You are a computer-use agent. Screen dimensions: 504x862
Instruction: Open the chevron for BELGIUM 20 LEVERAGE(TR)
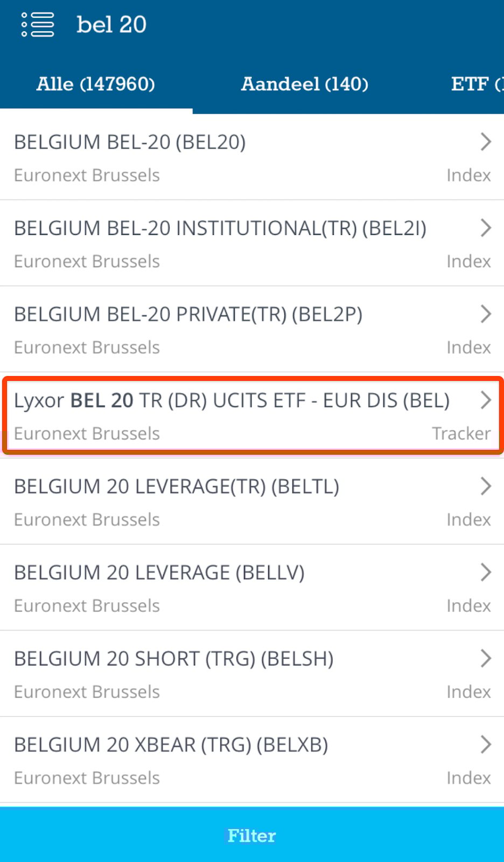tap(486, 486)
